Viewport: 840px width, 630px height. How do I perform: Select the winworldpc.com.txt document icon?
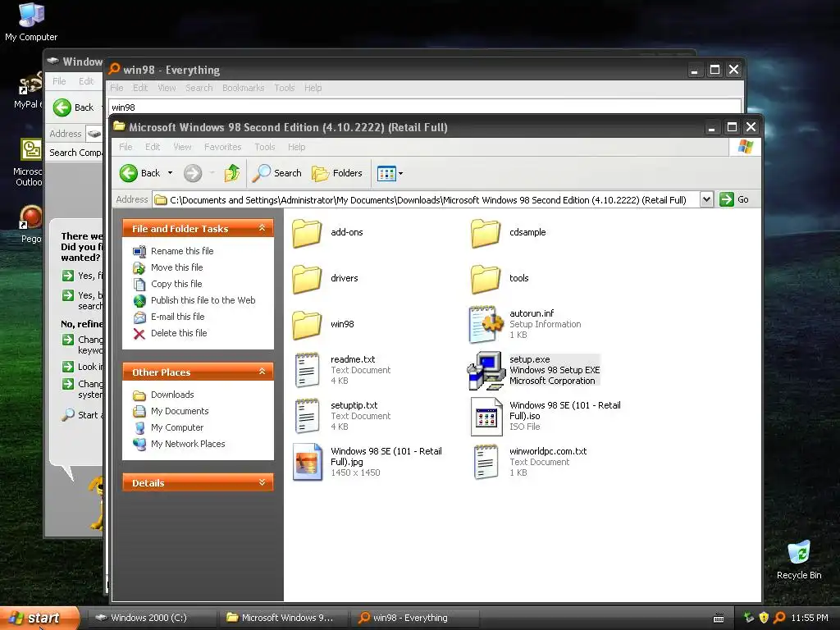(486, 462)
